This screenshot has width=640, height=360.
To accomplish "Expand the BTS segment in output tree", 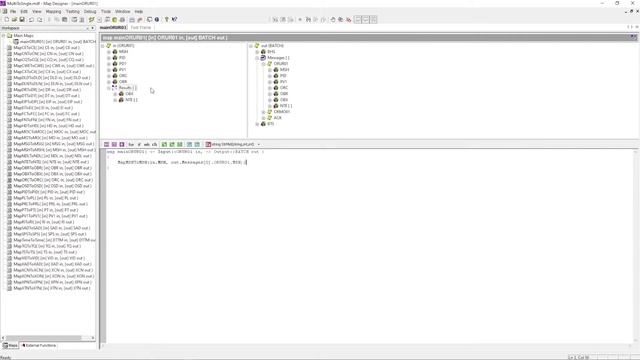I will tap(257, 124).
